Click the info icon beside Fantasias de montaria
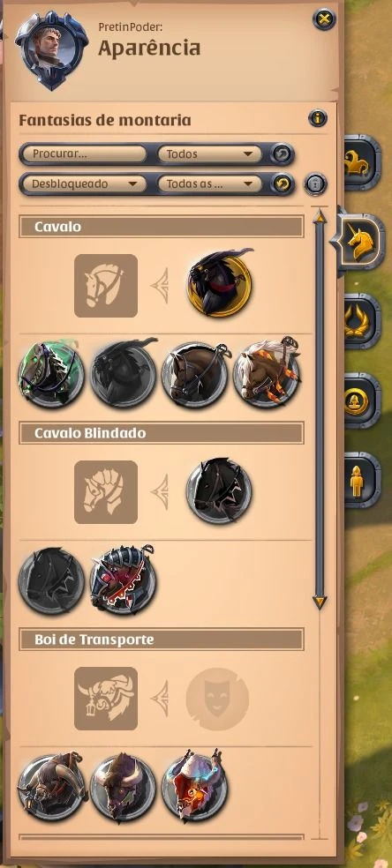This screenshot has width=392, height=868. pyautogui.click(x=318, y=118)
